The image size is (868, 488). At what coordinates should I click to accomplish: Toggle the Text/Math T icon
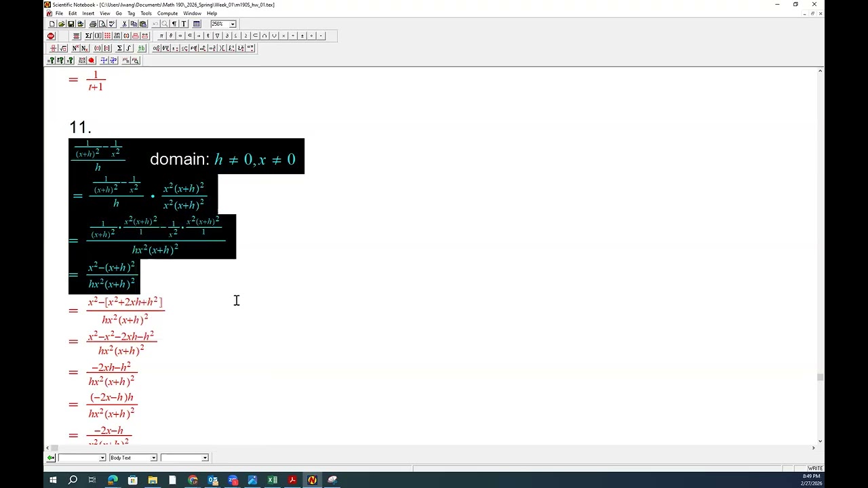[x=184, y=24]
